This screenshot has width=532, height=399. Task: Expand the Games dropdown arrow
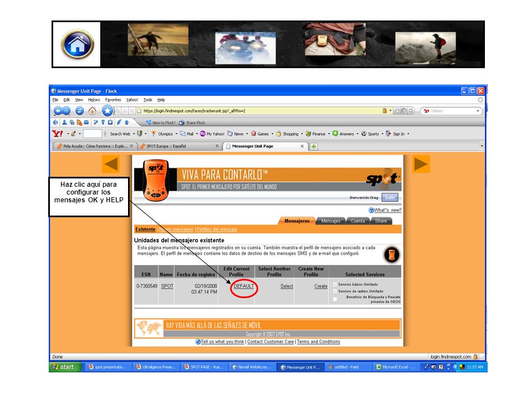pos(273,134)
